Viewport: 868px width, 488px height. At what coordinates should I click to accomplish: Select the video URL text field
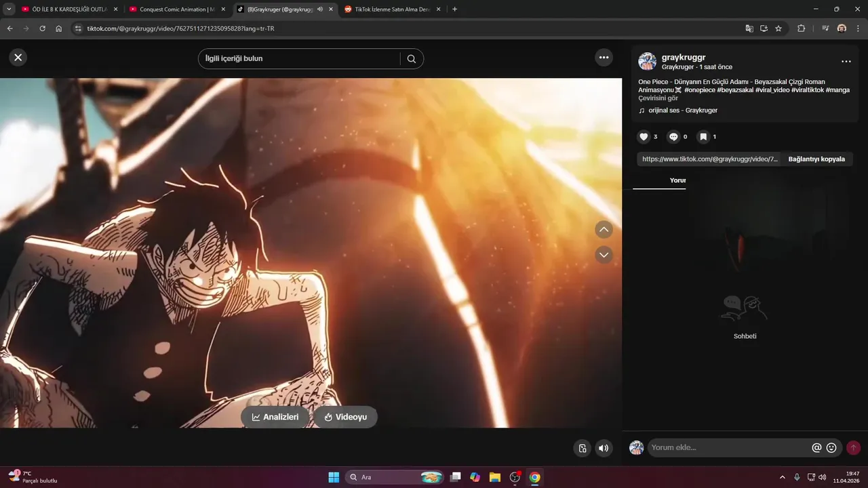click(709, 159)
